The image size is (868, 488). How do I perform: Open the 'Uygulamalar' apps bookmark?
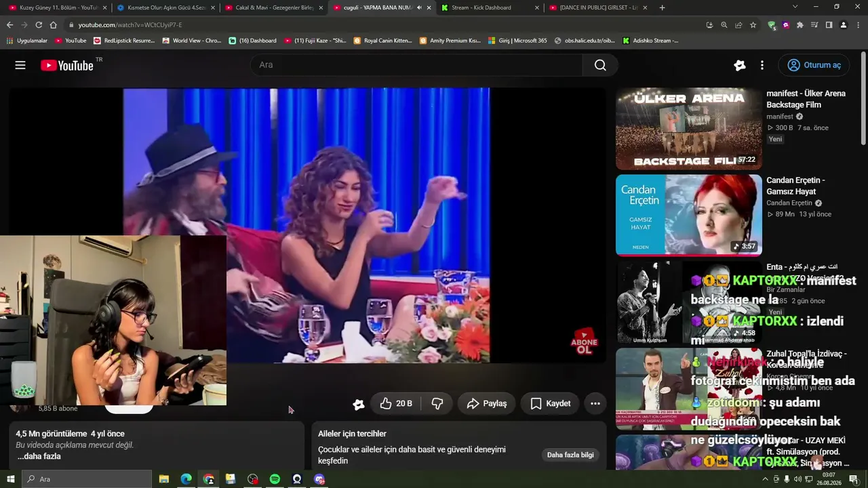(x=26, y=41)
